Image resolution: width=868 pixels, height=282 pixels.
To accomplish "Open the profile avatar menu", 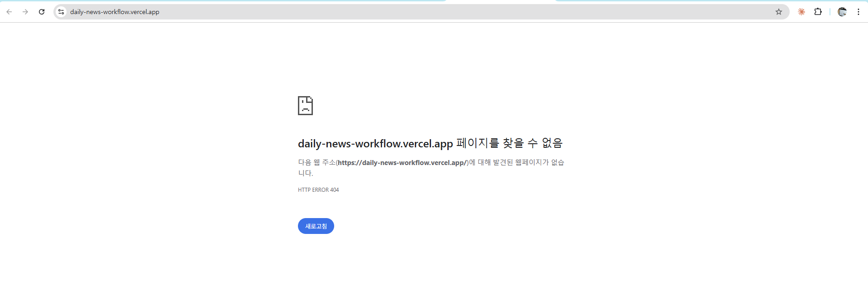I will pyautogui.click(x=842, y=12).
